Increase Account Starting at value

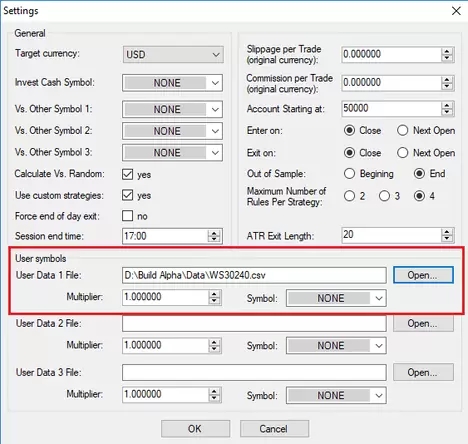coord(447,105)
